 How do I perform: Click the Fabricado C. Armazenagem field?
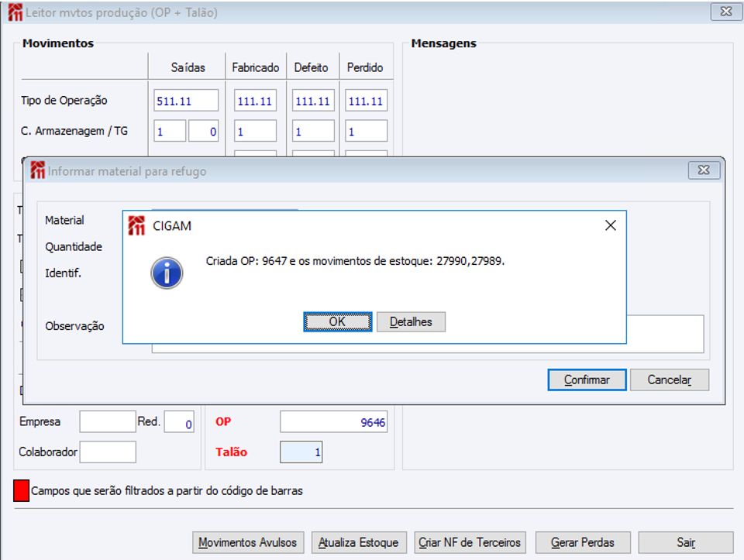point(255,131)
